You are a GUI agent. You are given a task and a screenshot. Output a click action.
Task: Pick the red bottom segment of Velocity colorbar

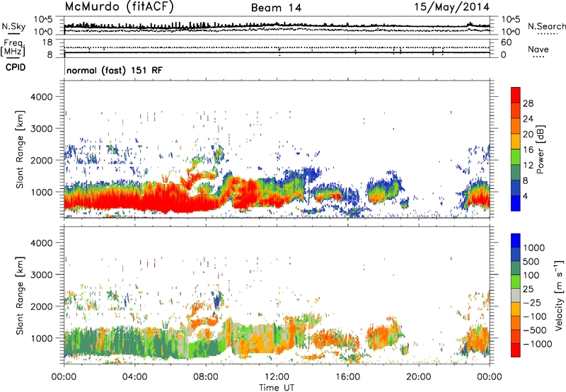tap(516, 350)
